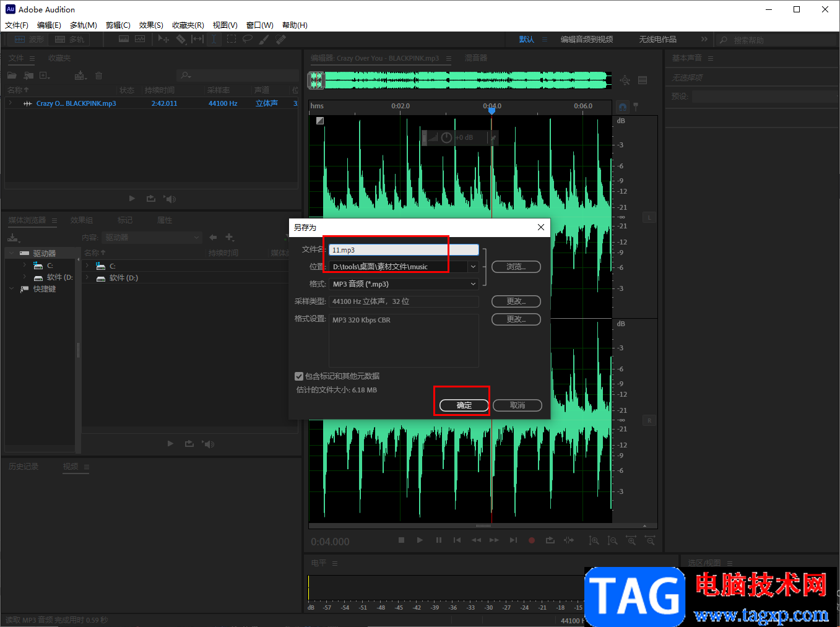Show the spectral frequency display
This screenshot has height=627, width=840.
[124, 39]
